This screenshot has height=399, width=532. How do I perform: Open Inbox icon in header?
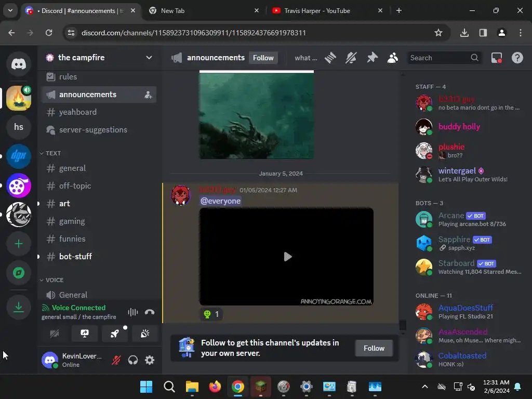(x=496, y=58)
